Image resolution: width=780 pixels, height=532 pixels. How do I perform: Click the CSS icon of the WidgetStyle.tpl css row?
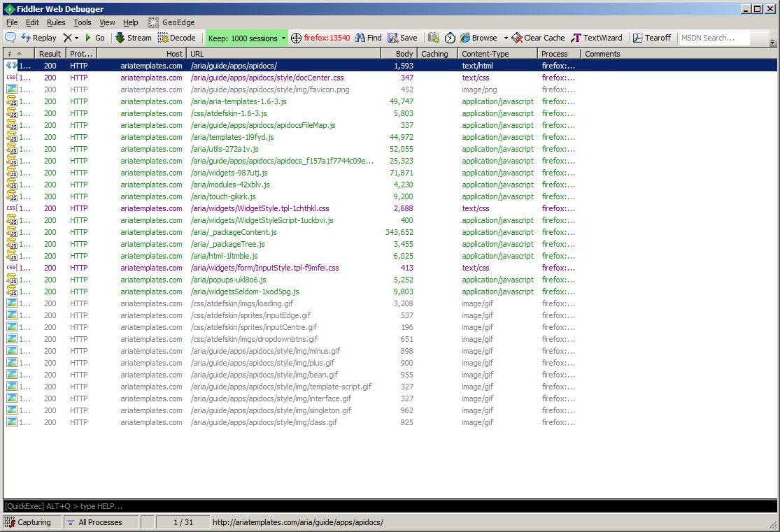[x=11, y=208]
